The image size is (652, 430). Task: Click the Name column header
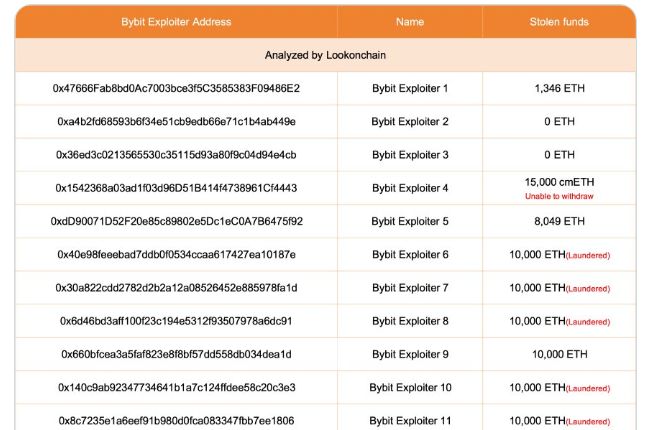point(410,22)
